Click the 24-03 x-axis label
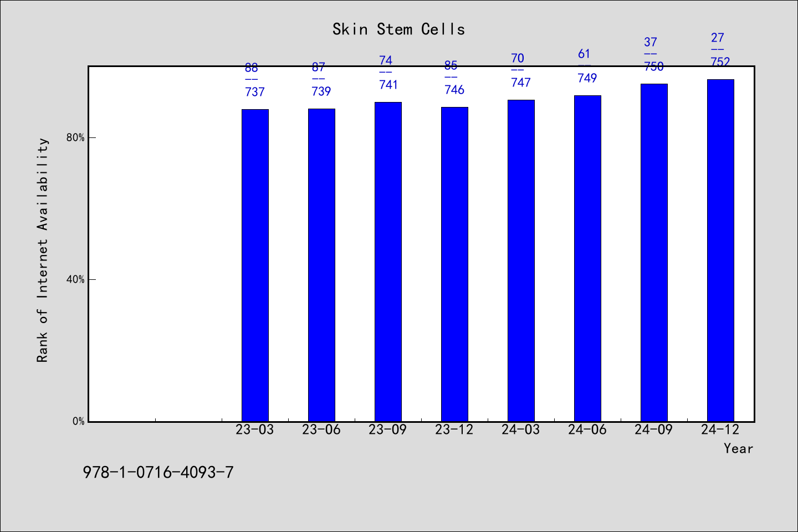Screen dimensions: 798x532 click(x=521, y=429)
